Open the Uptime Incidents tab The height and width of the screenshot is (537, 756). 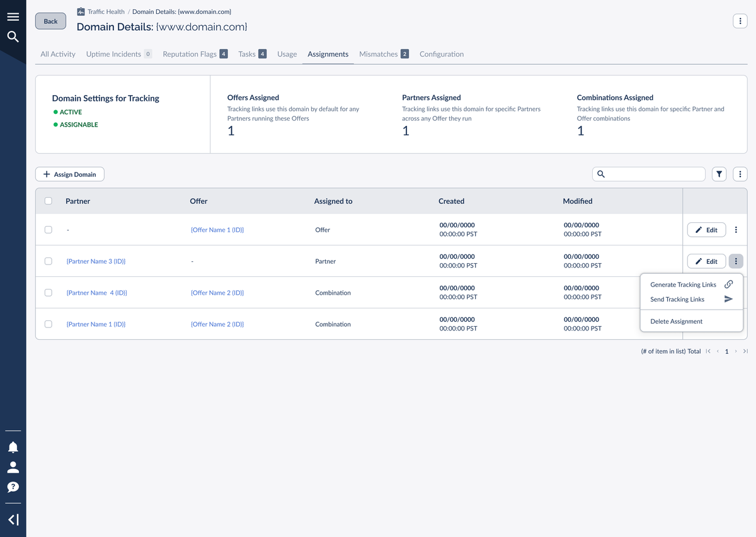[119, 54]
